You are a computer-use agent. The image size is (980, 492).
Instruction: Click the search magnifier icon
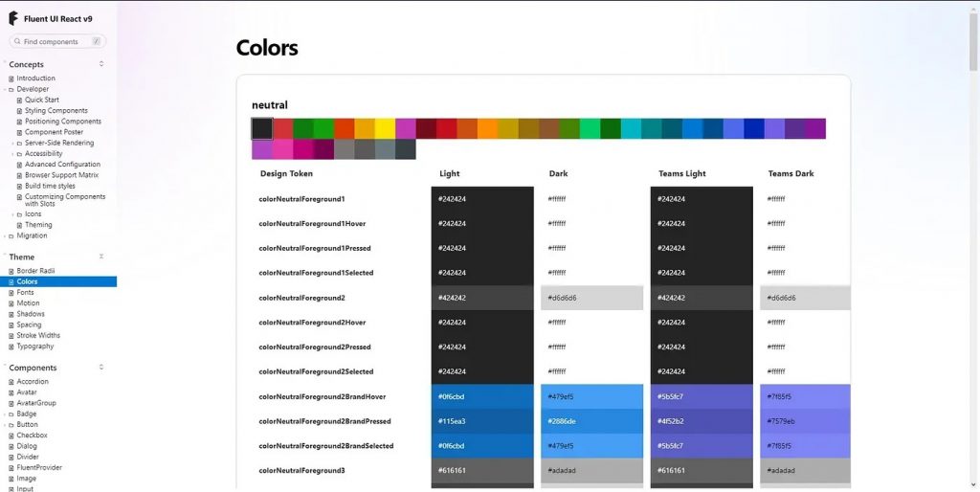[17, 42]
